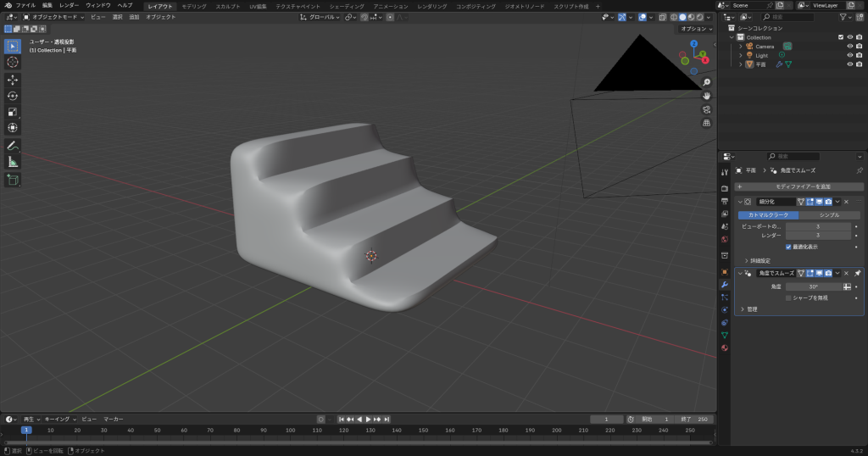Click the camera view icon in viewport
The height and width of the screenshot is (456, 868).
point(706,109)
